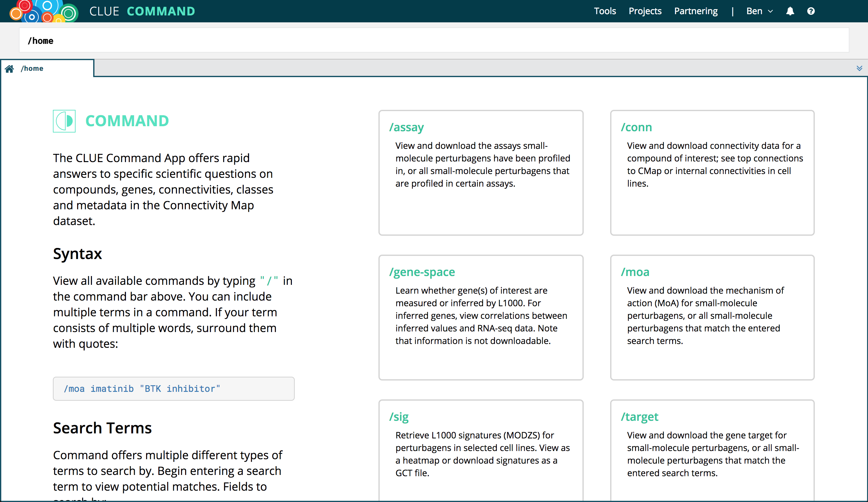Click the CLUE colorful circles logo

tap(44, 11)
